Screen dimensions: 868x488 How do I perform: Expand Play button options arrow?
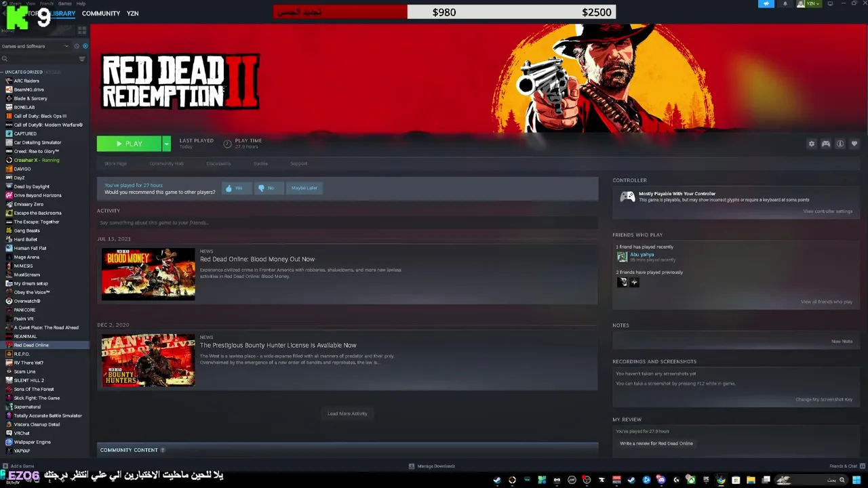point(166,144)
